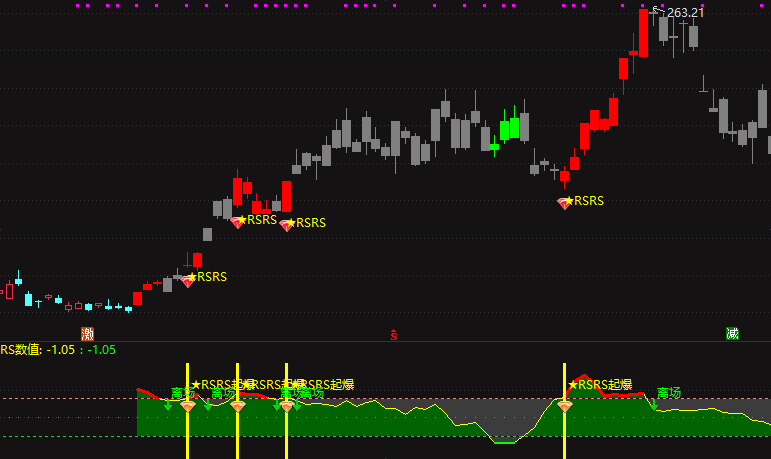Image resolution: width=771 pixels, height=459 pixels.
Task: Select the rightmost RSRS起爆 label in indicator panel
Action: point(600,385)
